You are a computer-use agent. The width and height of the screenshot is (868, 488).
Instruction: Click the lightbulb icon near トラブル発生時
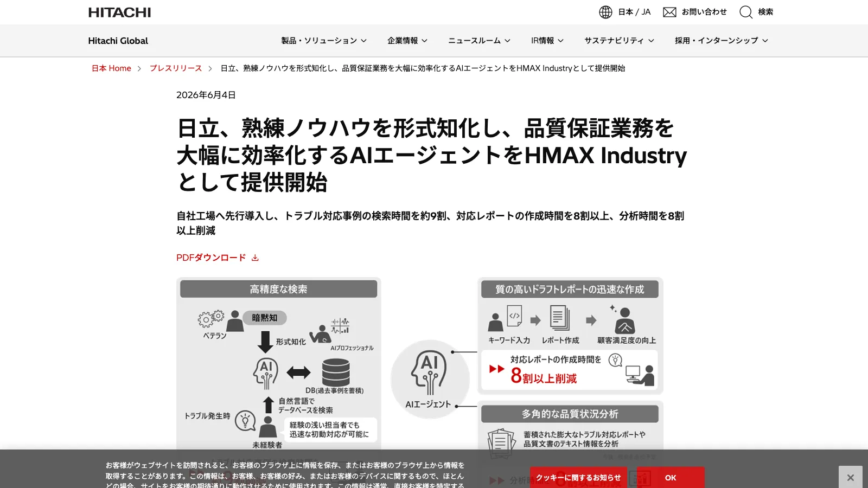pos(245,420)
